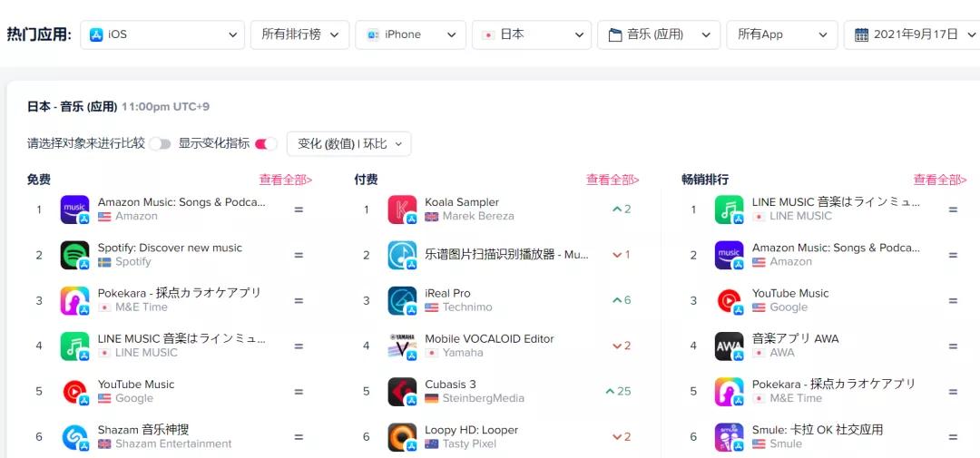Click Yamaha publisher name
The width and height of the screenshot is (980, 458).
coord(463,353)
